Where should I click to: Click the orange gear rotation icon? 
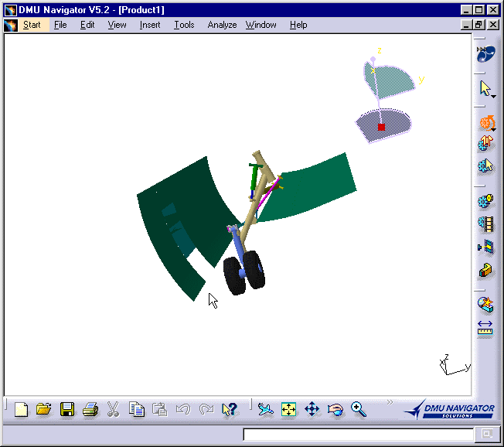[x=487, y=123]
